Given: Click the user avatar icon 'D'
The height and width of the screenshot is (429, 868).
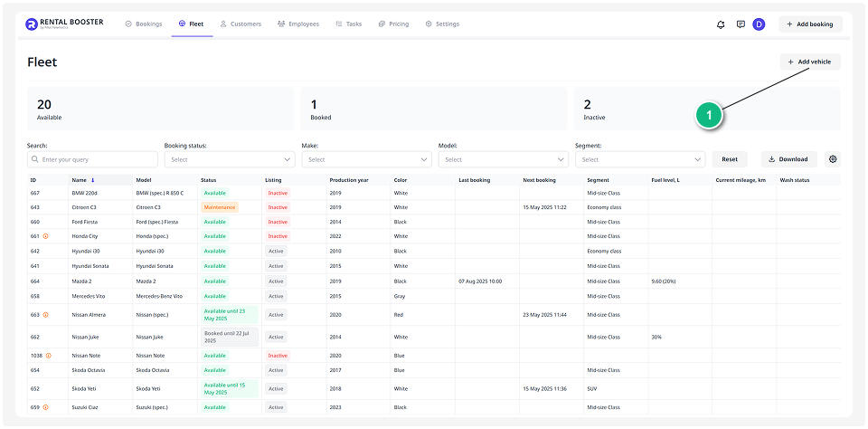Looking at the screenshot, I should coord(759,24).
